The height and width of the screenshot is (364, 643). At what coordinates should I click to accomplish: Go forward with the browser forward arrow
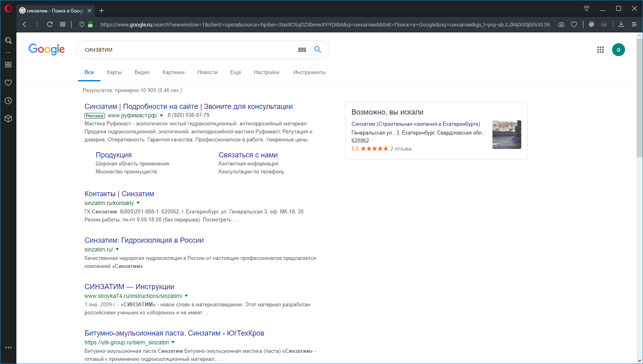click(37, 24)
